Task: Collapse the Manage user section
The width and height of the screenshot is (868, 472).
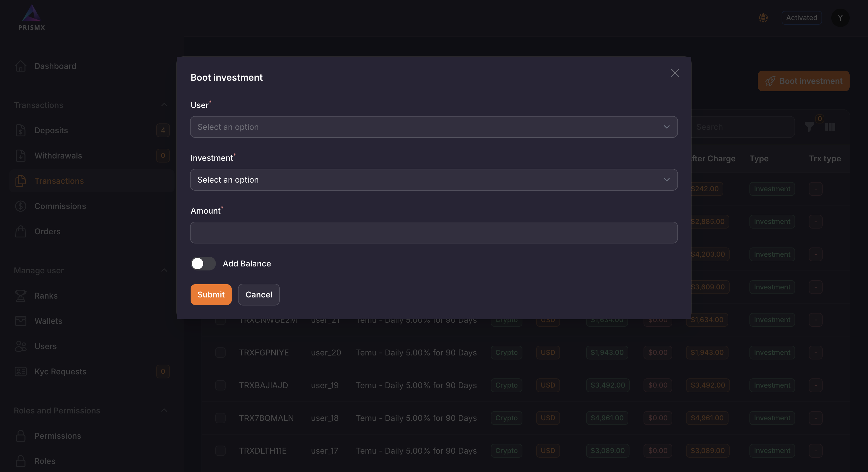Action: [x=164, y=270]
